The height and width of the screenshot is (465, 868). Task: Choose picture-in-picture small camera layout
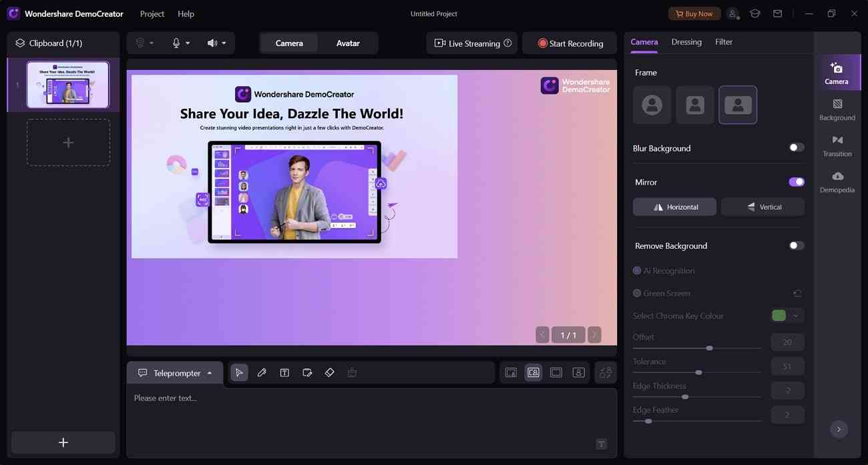(511, 373)
